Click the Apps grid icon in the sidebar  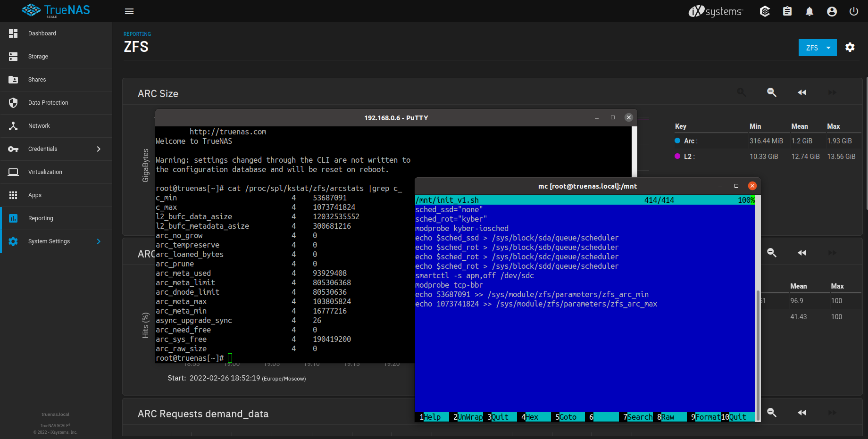[13, 195]
